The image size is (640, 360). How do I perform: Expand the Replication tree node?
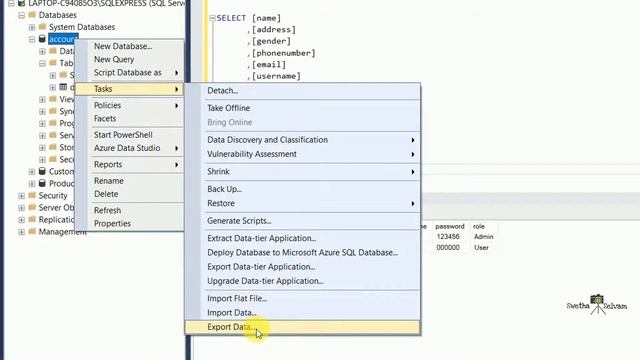[x=22, y=220]
